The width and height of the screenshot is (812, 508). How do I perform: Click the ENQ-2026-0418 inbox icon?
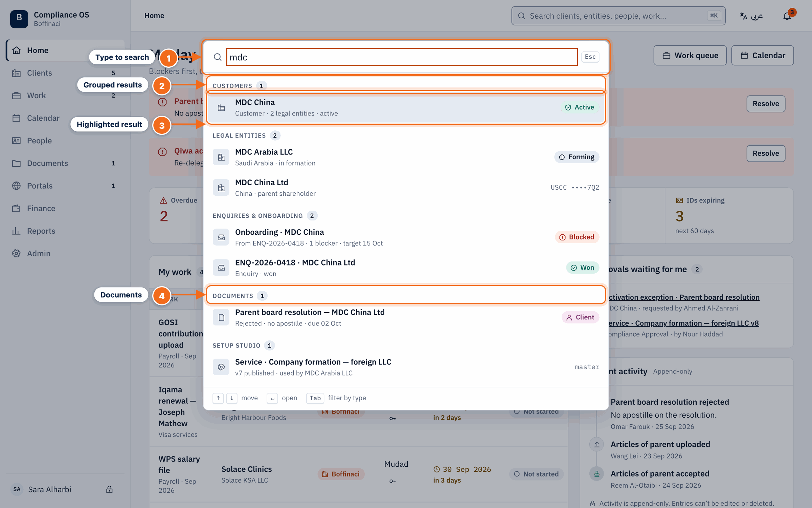coord(221,268)
